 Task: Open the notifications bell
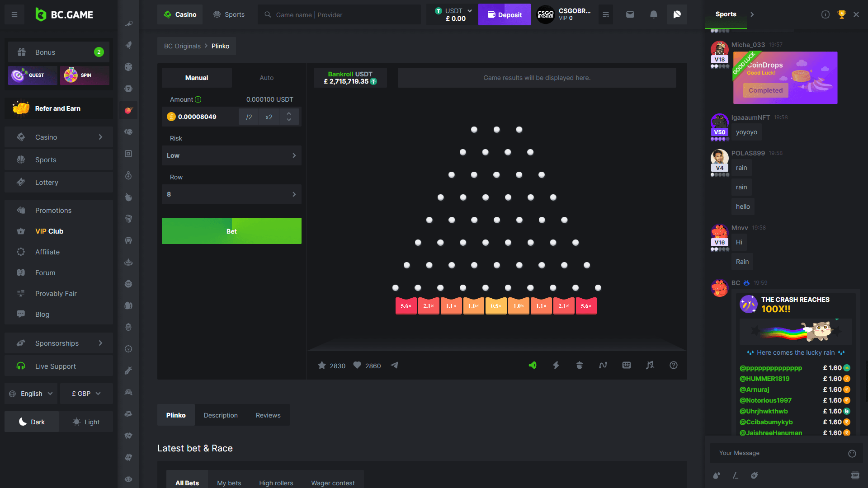point(653,14)
